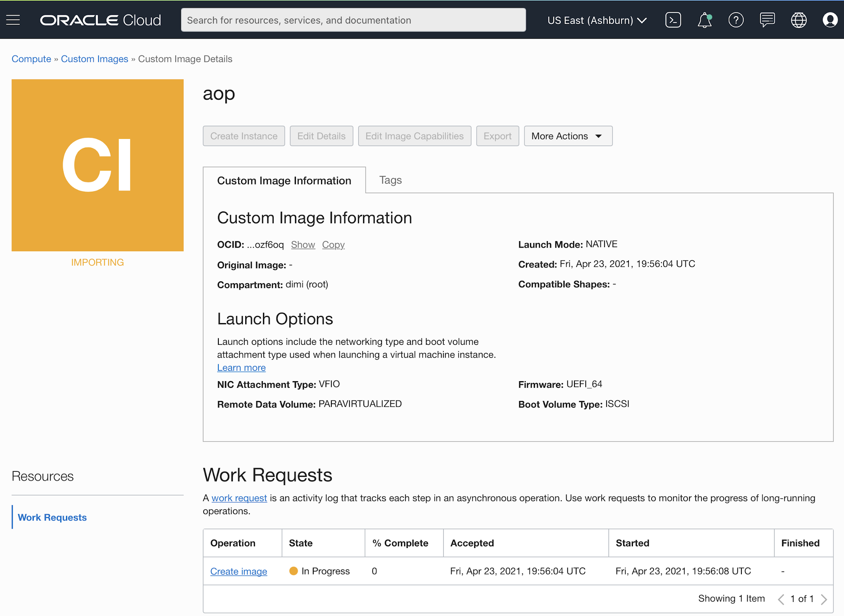The width and height of the screenshot is (844, 616).
Task: Open the notifications bell
Action: tap(704, 20)
